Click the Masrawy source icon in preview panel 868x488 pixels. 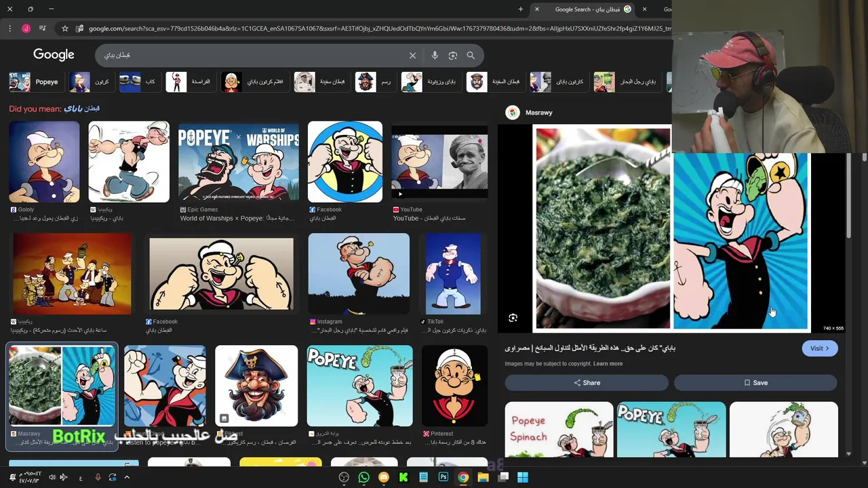point(513,113)
